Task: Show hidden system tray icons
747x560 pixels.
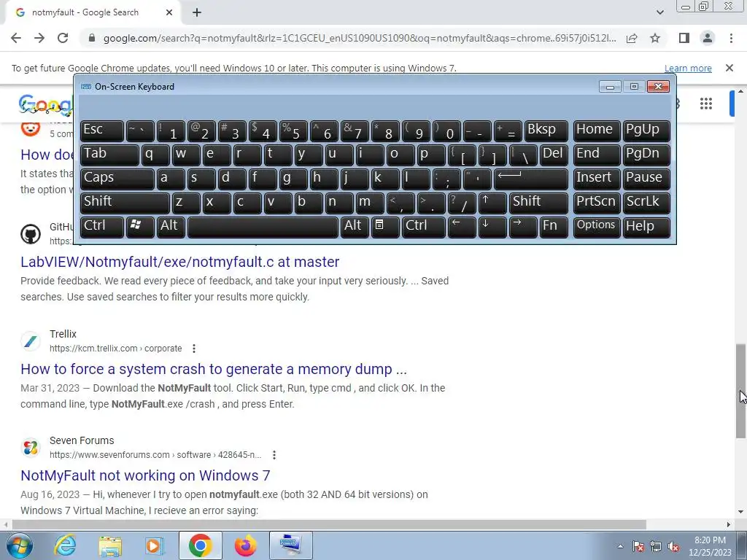Action: tap(620, 546)
